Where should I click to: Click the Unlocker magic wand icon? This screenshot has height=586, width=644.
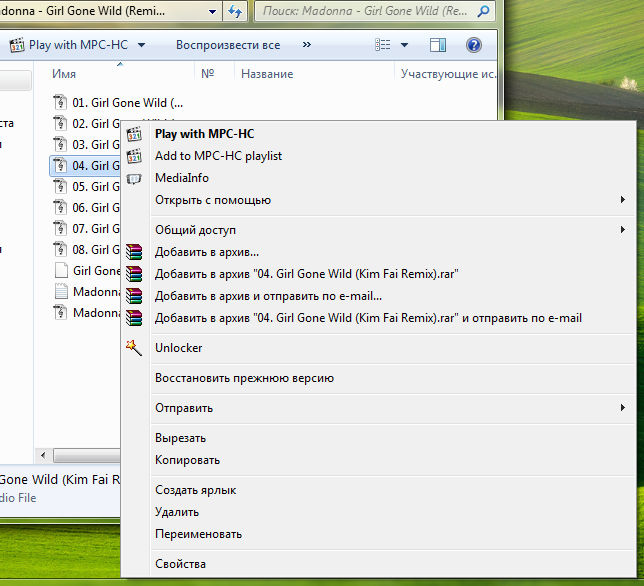134,348
